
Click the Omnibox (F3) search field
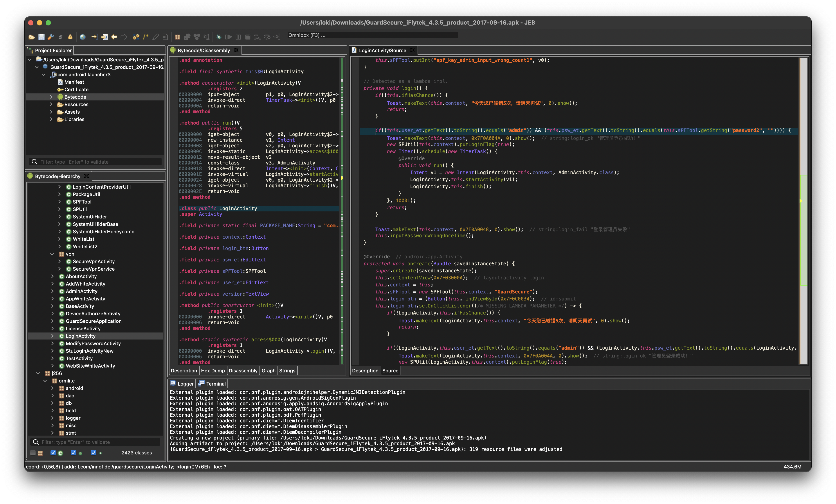[372, 35]
